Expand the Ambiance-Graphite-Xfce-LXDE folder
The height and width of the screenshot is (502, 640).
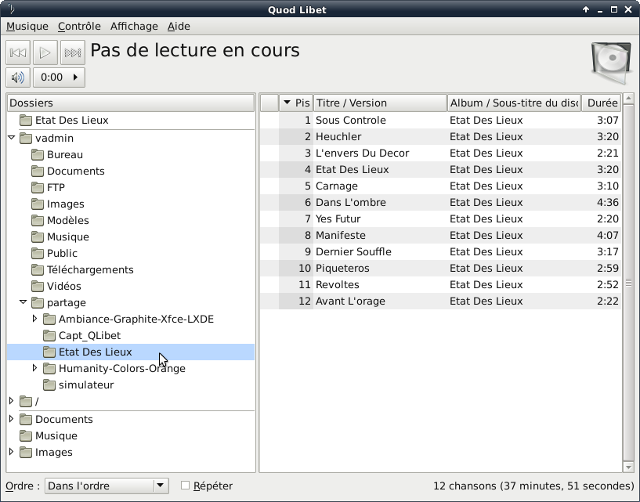coord(35,319)
